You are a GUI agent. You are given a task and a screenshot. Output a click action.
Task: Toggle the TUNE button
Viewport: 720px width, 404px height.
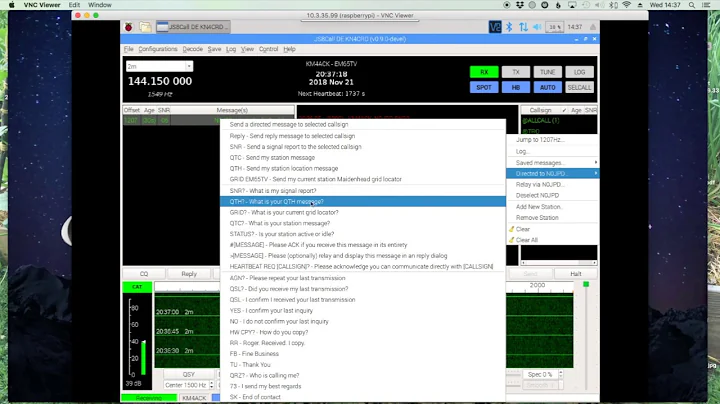point(547,72)
